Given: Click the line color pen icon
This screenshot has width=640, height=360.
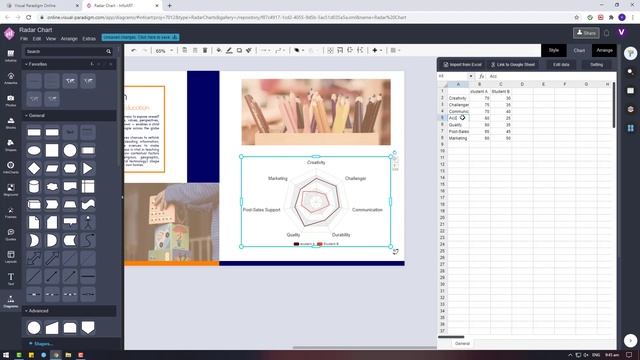Looking at the screenshot, I should (229, 50).
